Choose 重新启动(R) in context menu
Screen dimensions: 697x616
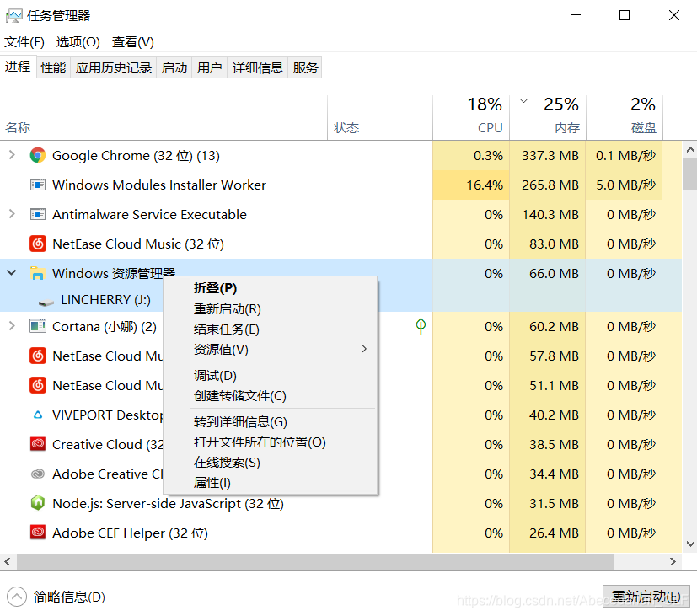pos(271,308)
